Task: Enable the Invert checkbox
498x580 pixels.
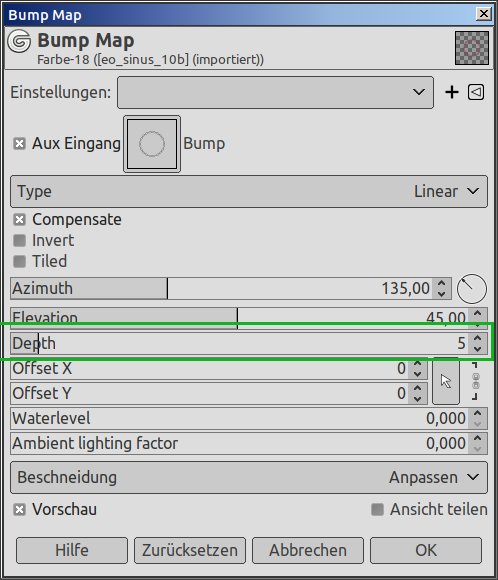Action: [19, 240]
